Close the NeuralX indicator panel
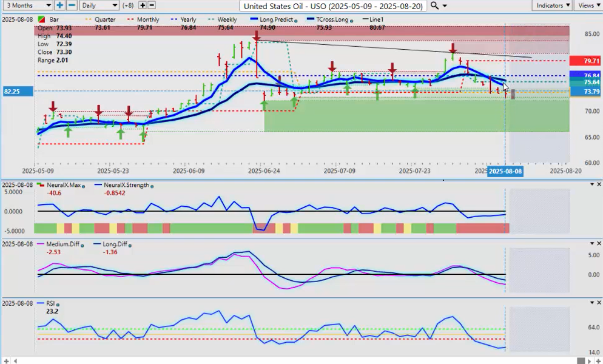The height and width of the screenshot is (364, 603). tap(599, 184)
